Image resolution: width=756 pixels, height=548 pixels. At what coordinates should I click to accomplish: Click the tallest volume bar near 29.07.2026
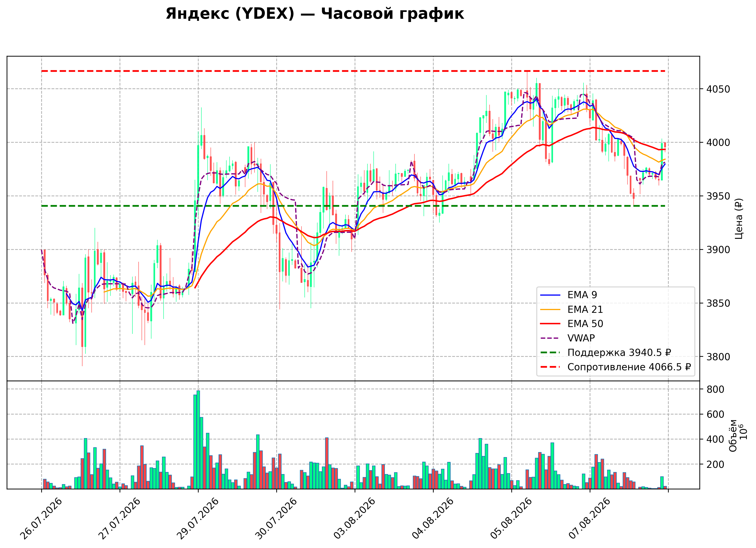coord(198,440)
